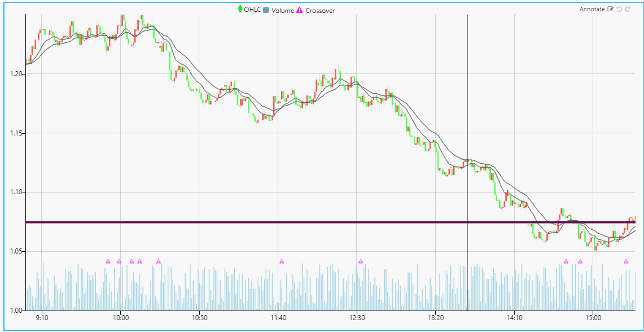Click the Annotate text button
The image size is (644, 332).
tap(592, 10)
